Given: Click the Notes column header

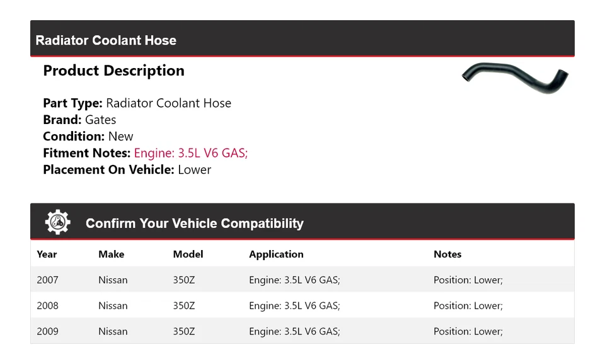Looking at the screenshot, I should (447, 254).
